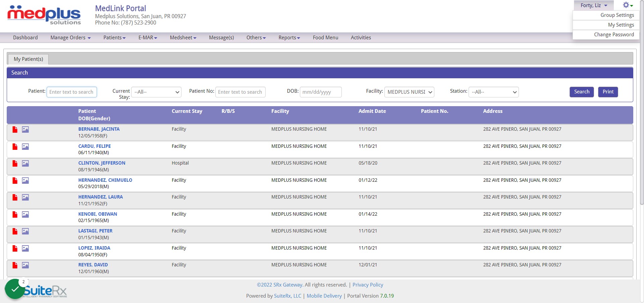Viewport: 644px width, 303px height.
Task: Expand the Current Stay dropdown
Action: point(156,92)
